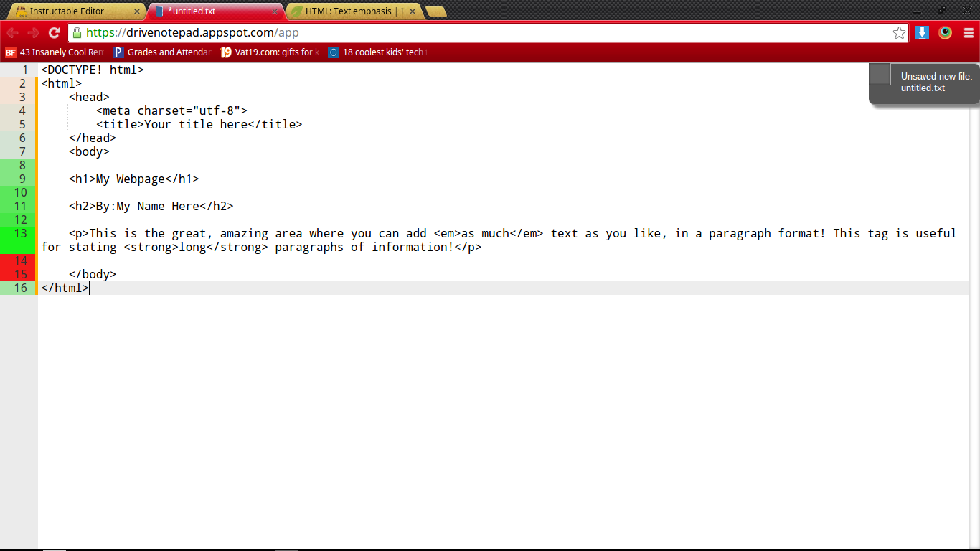980x551 pixels.
Task: Click the closing </html> tag
Action: [65, 288]
